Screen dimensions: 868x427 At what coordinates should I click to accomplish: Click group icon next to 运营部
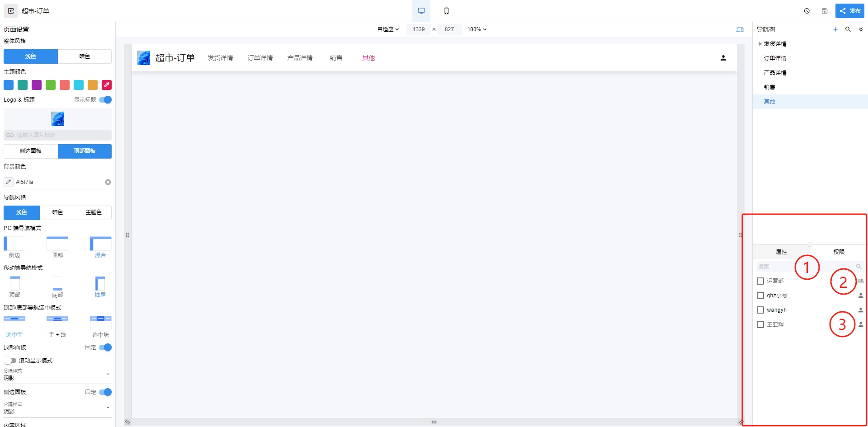pos(861,281)
